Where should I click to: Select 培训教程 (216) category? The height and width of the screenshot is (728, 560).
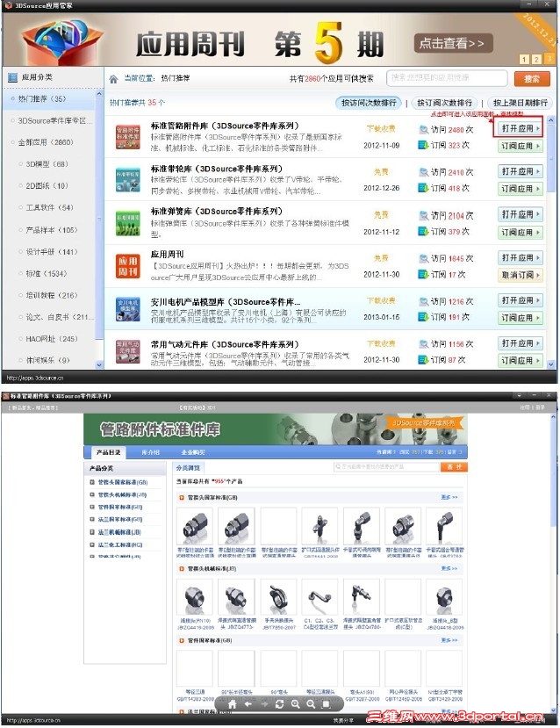52,295
